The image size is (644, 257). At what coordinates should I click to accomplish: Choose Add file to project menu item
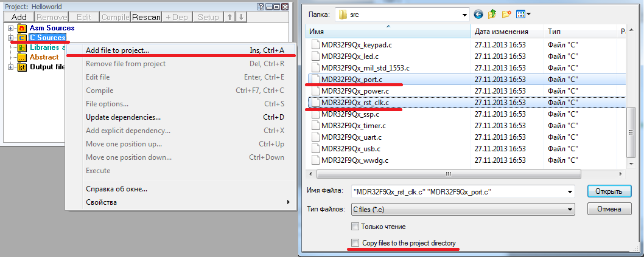click(117, 50)
